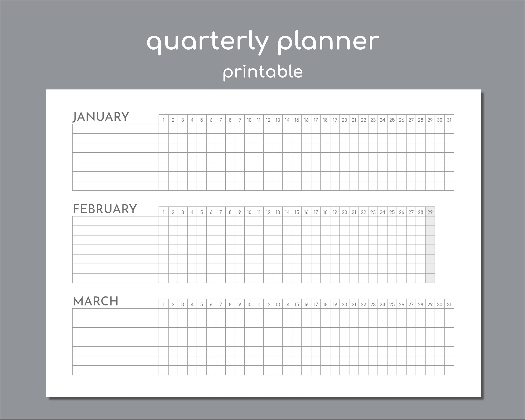Click day 10 header in February grid
525x420 pixels.
[x=249, y=212]
